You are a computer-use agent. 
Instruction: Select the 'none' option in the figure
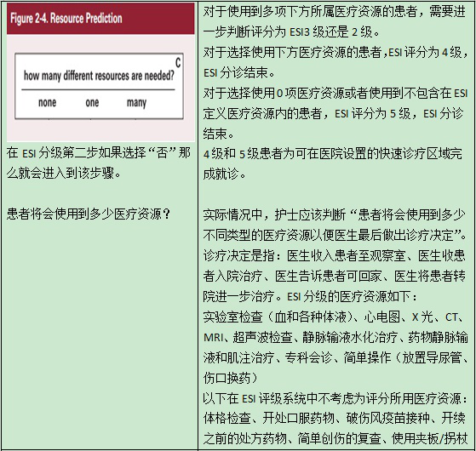pos(47,102)
